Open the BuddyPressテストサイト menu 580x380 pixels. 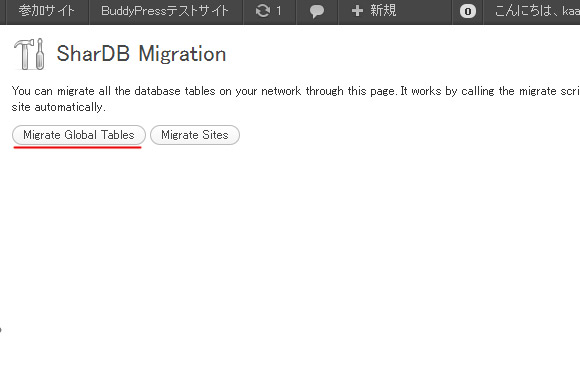click(x=165, y=11)
